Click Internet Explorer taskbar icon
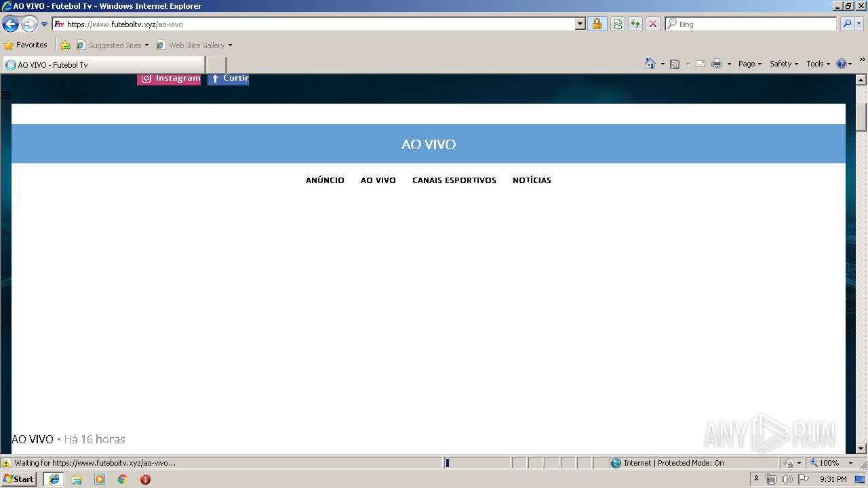The height and width of the screenshot is (488, 868). pos(54,479)
